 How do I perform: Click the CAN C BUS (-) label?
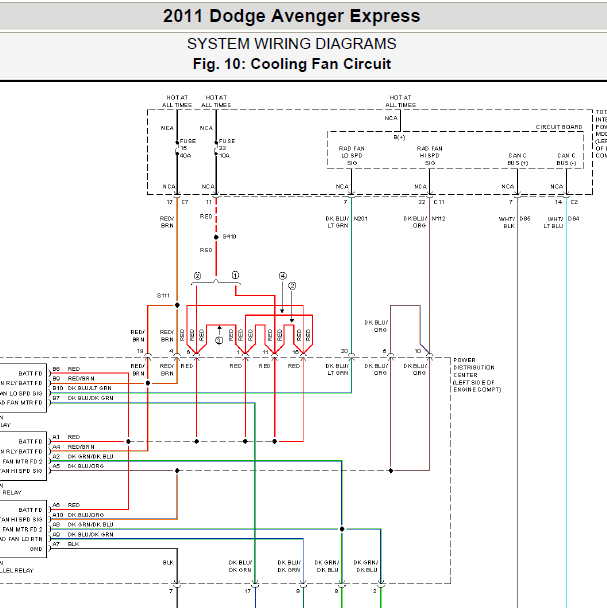click(x=566, y=159)
